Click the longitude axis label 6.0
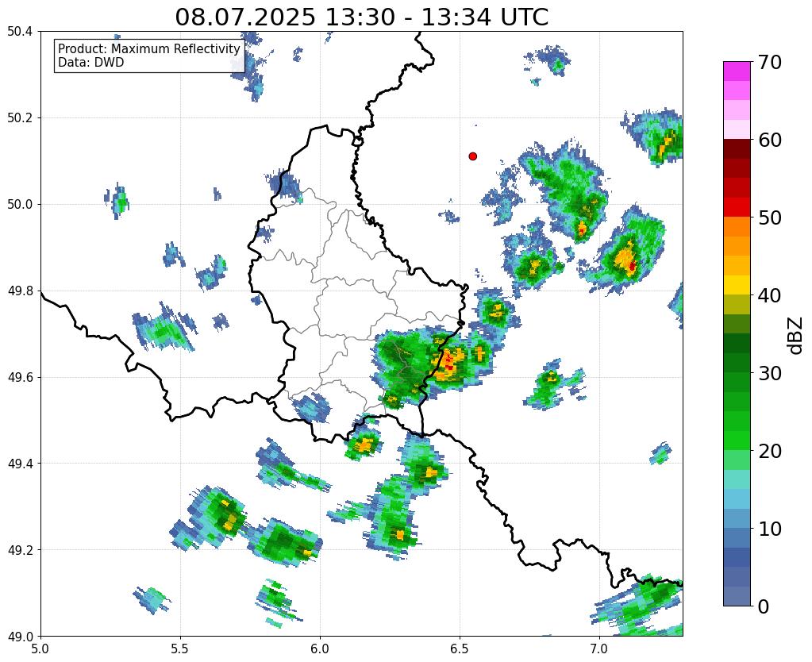This screenshot has width=812, height=662. point(320,649)
